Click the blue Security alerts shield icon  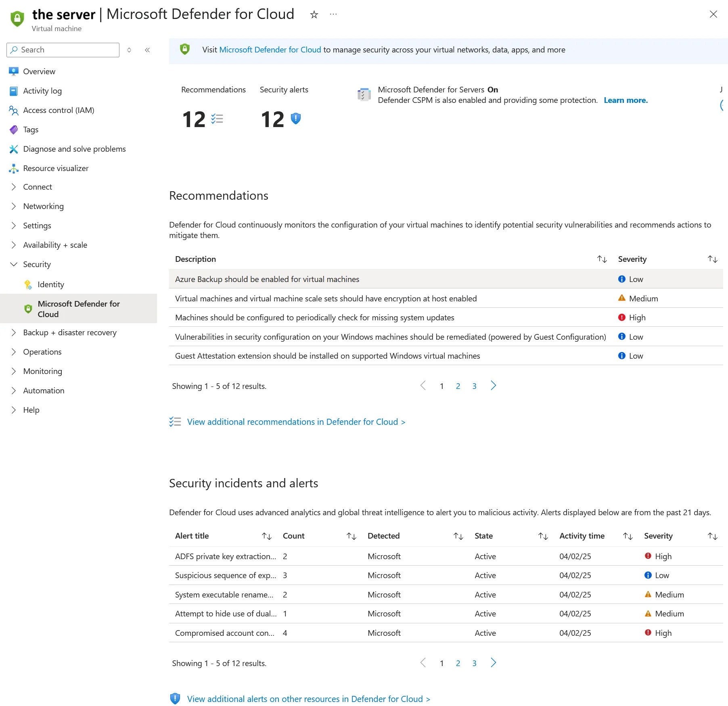click(296, 119)
